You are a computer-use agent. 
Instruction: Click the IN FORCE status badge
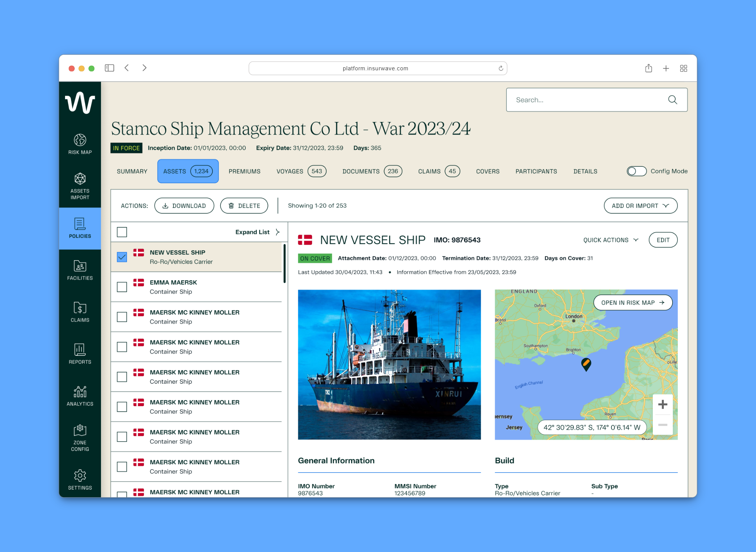pyautogui.click(x=126, y=148)
